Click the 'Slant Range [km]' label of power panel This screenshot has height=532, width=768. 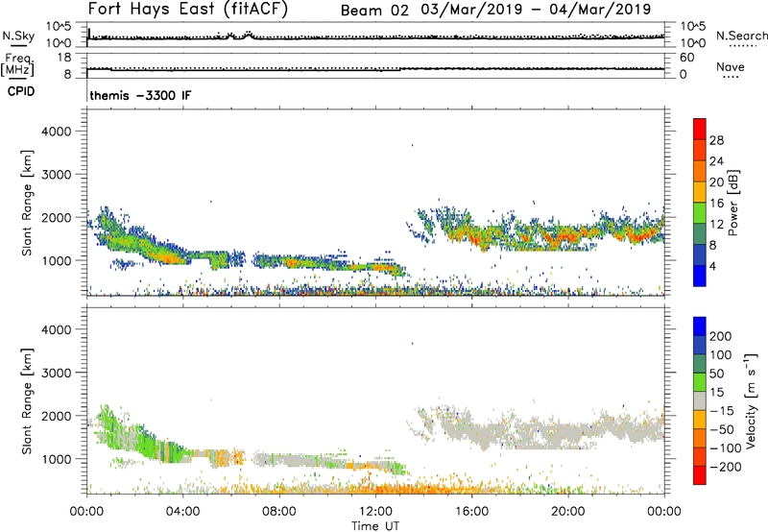[27, 203]
